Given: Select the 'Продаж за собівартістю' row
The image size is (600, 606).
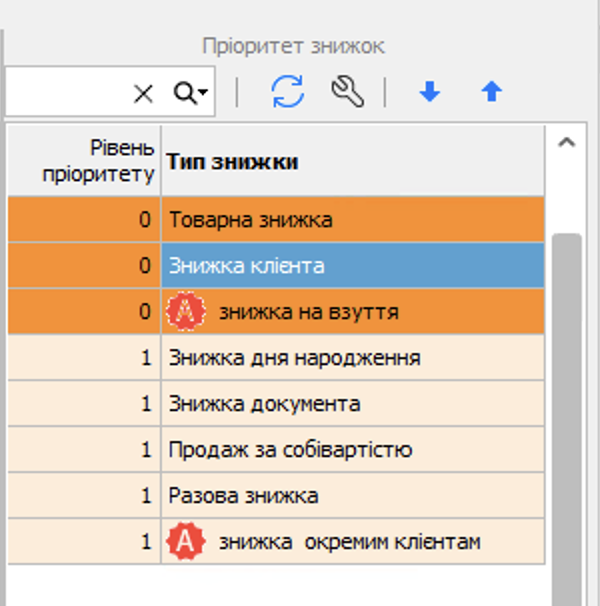Looking at the screenshot, I should (276, 449).
